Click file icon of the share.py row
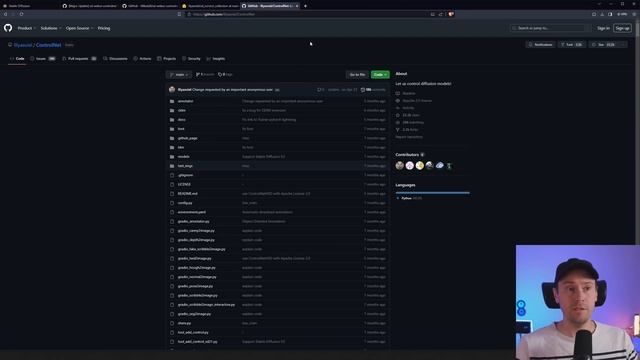 (172, 323)
